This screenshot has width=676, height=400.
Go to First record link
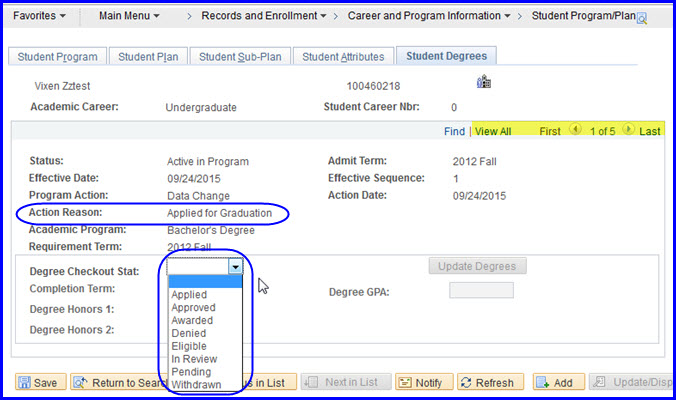[x=550, y=131]
